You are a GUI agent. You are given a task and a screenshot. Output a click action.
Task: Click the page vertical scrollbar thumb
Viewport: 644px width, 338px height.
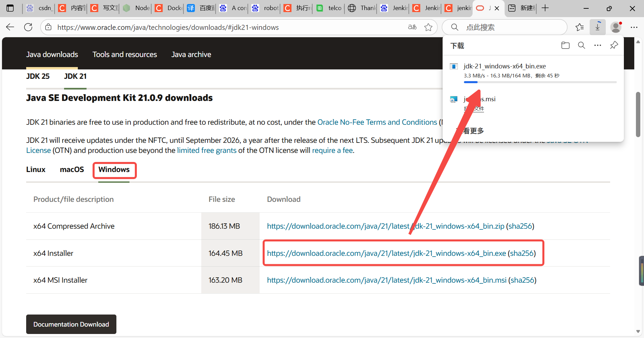(638, 114)
